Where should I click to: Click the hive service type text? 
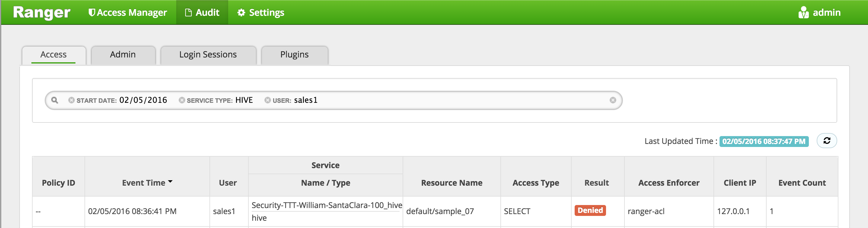[x=259, y=218]
